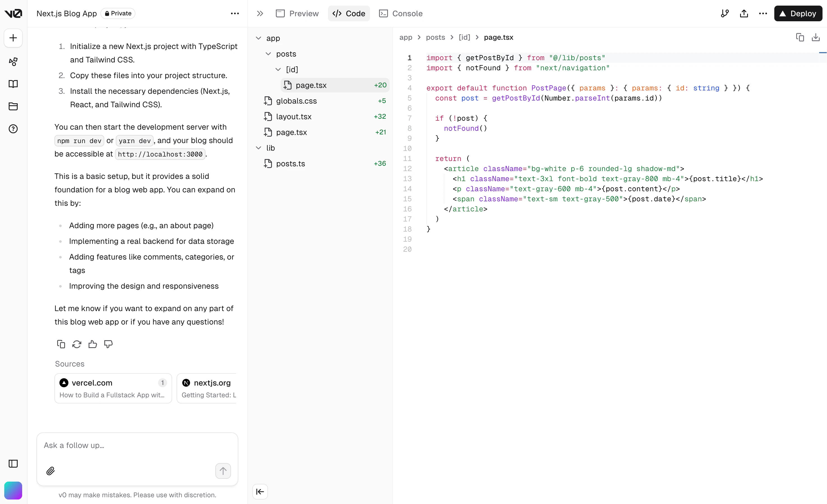Click the attach file paperclip icon
The width and height of the screenshot is (827, 504).
pos(50,471)
